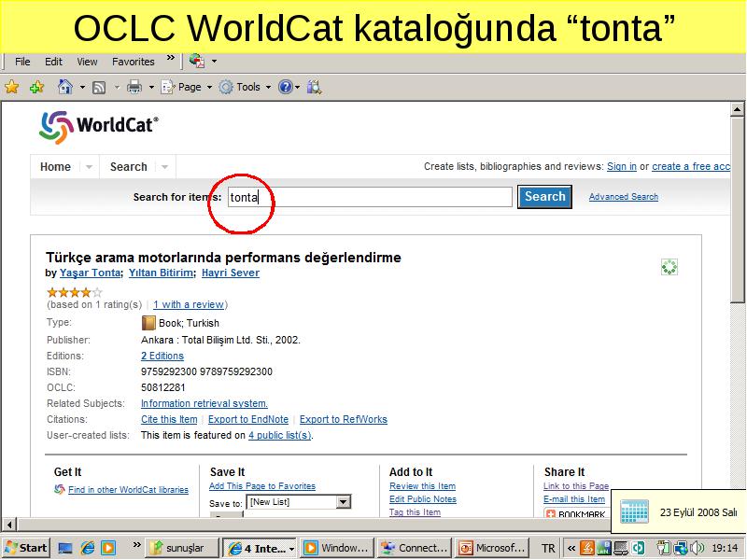Launch Windows Media Player from Quick Launch

point(108,548)
